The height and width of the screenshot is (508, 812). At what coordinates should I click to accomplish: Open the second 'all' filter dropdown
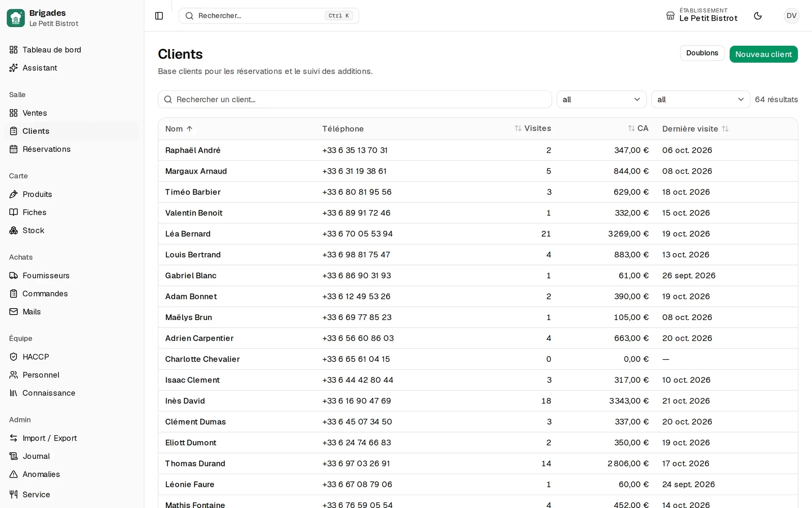(x=701, y=99)
